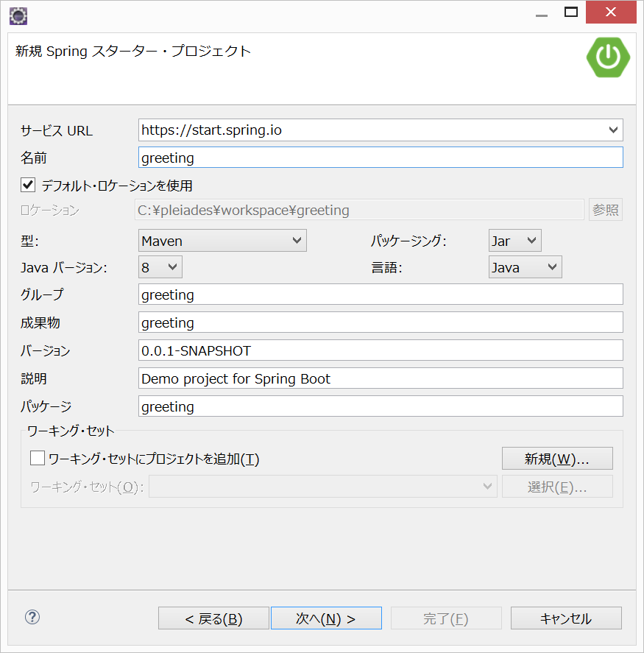The width and height of the screenshot is (644, 653).
Task: Click the サービス URL label
Action: coord(57,130)
